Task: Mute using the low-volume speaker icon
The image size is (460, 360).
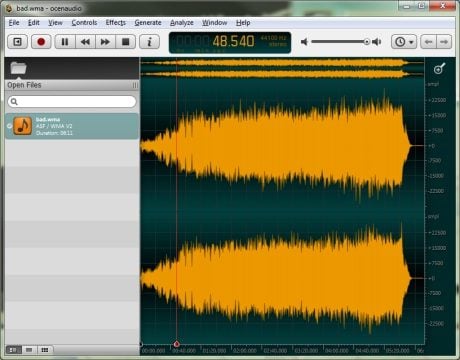Action: tap(304, 42)
